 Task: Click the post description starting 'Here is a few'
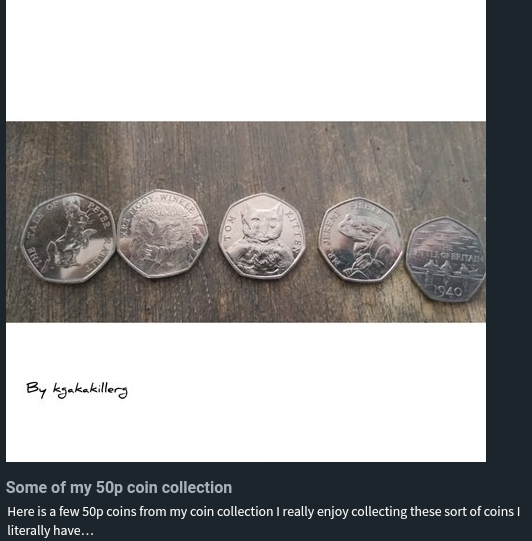click(263, 521)
